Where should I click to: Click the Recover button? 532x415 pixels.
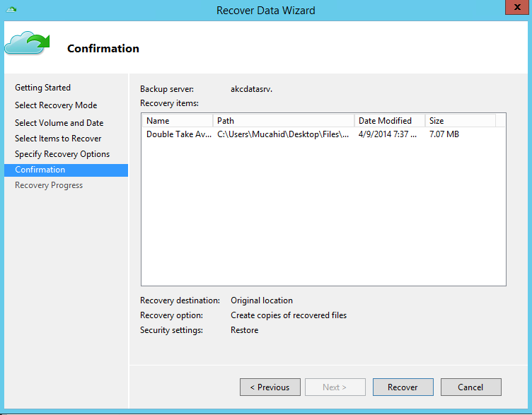click(403, 387)
